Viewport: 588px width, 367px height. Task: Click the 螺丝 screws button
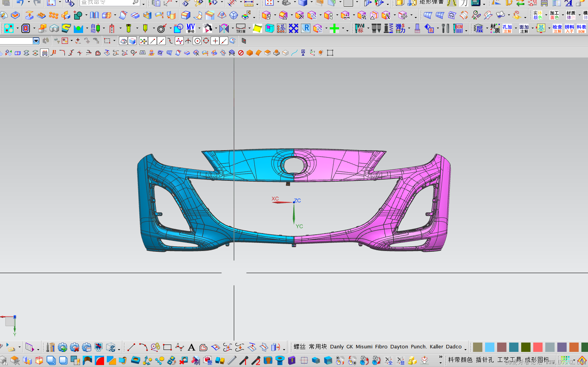tap(299, 346)
